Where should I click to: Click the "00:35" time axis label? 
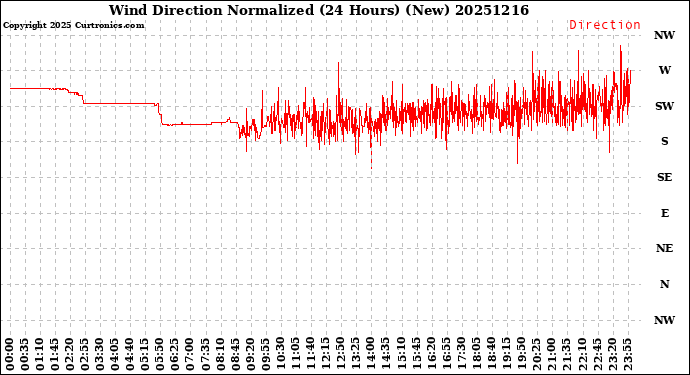25,355
